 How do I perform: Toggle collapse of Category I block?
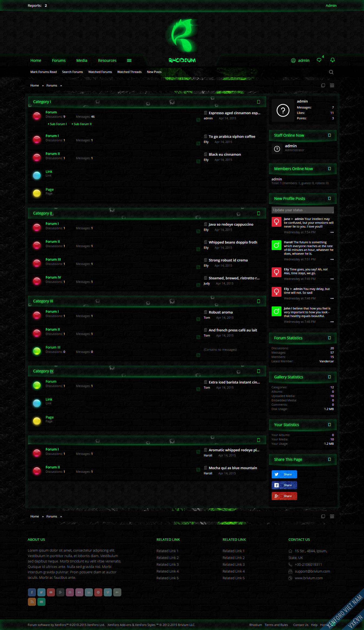click(259, 102)
